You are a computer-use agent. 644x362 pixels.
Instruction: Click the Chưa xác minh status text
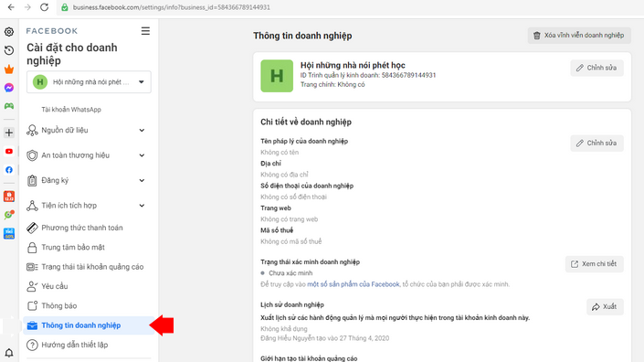290,272
